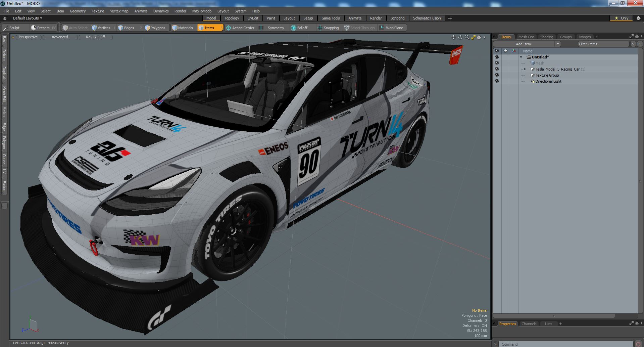
Task: Toggle Auto Select mode
Action: (75, 28)
